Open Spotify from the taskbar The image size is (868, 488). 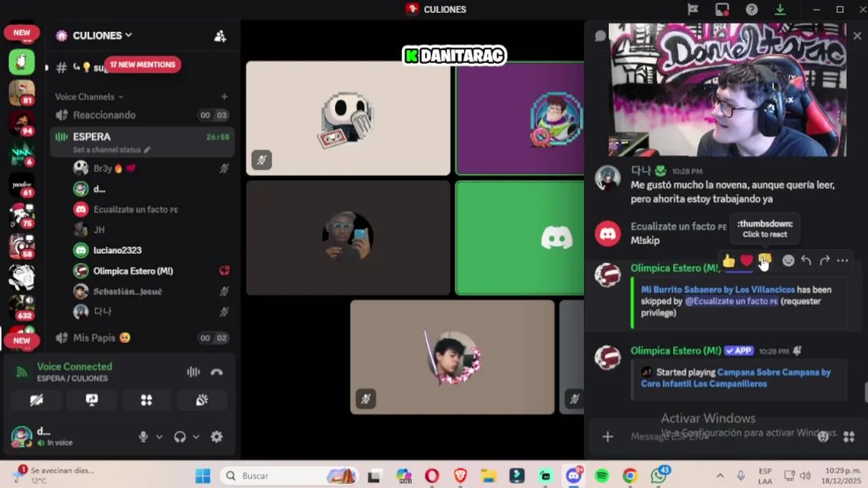[601, 476]
